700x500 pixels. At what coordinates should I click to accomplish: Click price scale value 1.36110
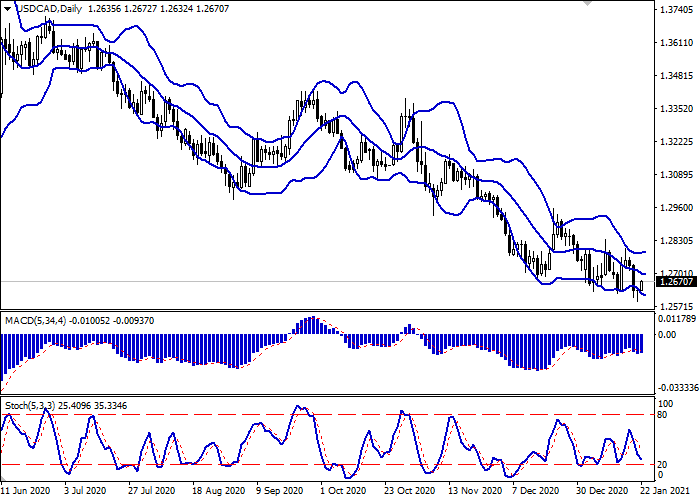pyautogui.click(x=677, y=43)
